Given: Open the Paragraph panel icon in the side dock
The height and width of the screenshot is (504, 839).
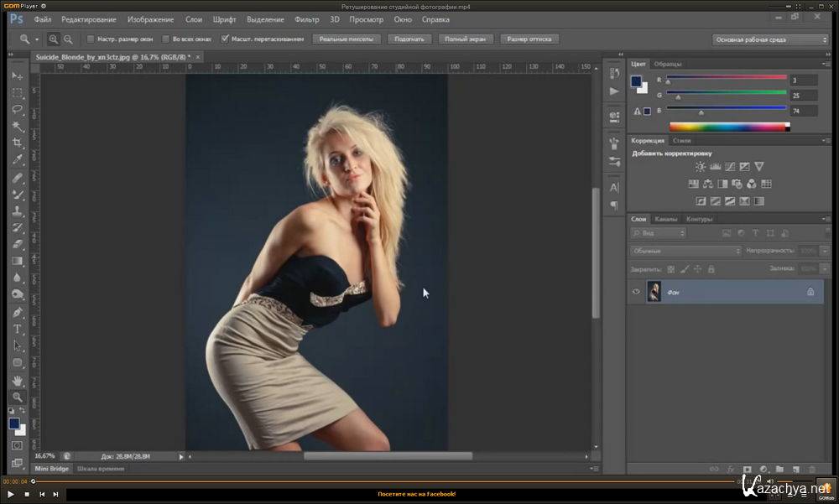Looking at the screenshot, I should coord(614,205).
